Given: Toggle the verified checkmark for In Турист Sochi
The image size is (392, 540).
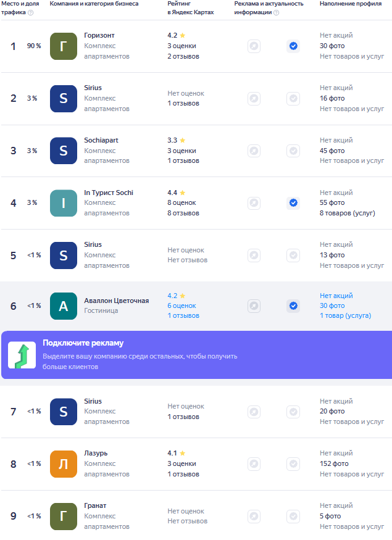Looking at the screenshot, I should pyautogui.click(x=293, y=203).
